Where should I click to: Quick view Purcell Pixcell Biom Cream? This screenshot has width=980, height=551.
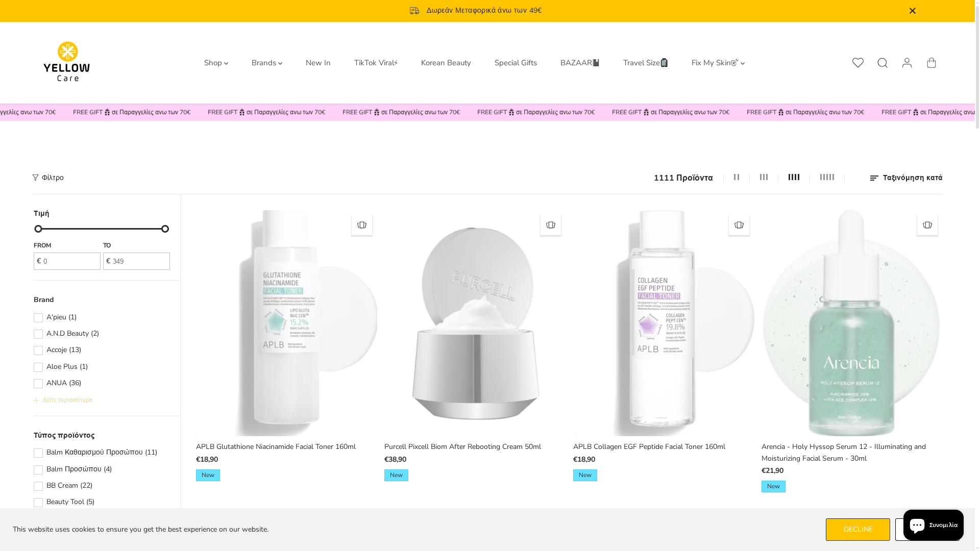coord(551,225)
